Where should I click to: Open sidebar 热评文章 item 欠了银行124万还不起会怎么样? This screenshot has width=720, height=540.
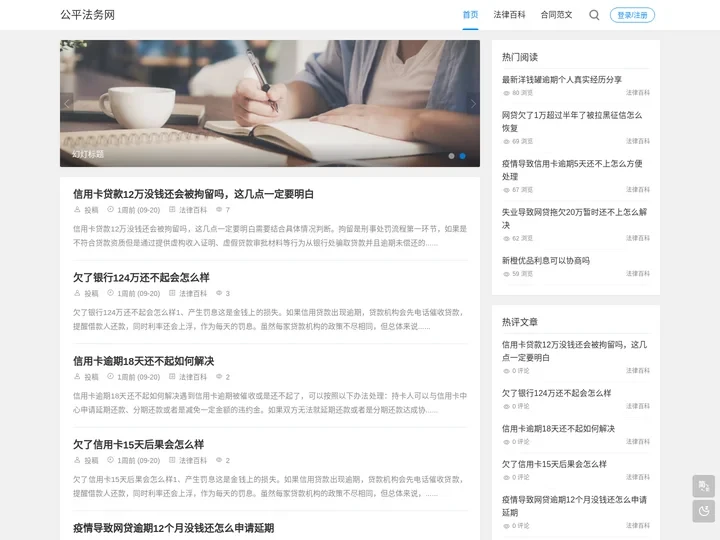557,393
